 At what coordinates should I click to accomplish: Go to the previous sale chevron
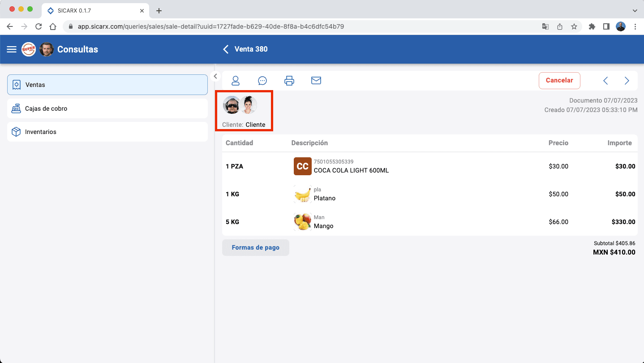click(x=605, y=81)
